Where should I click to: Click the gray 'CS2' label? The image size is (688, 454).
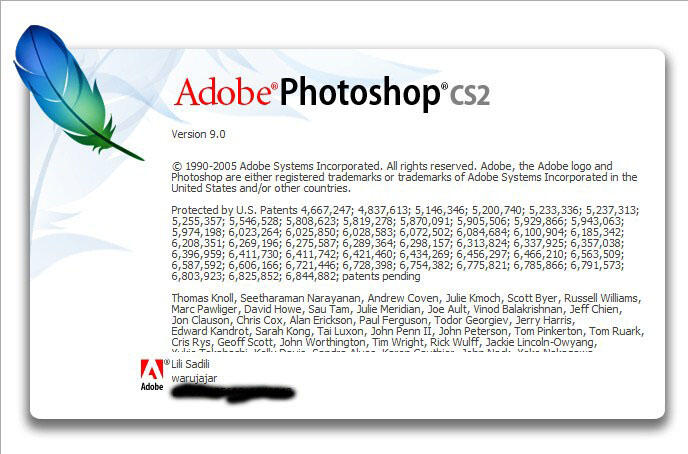(x=469, y=95)
